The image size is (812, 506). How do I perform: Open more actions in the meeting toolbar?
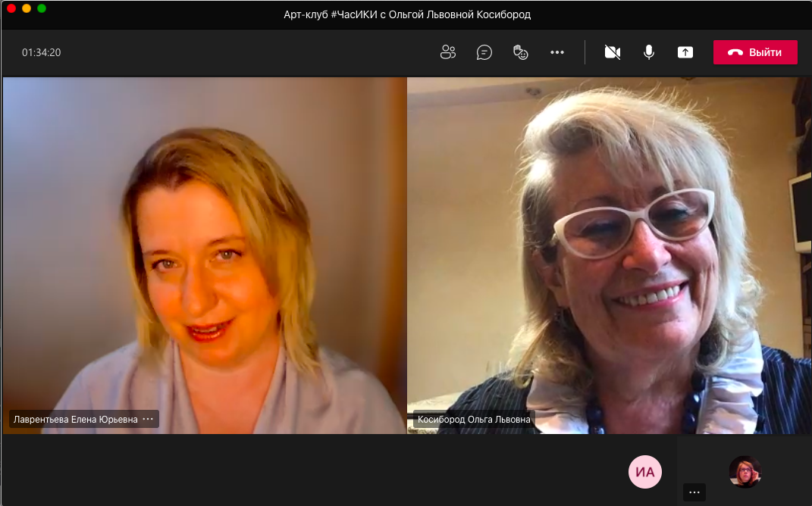pos(557,52)
